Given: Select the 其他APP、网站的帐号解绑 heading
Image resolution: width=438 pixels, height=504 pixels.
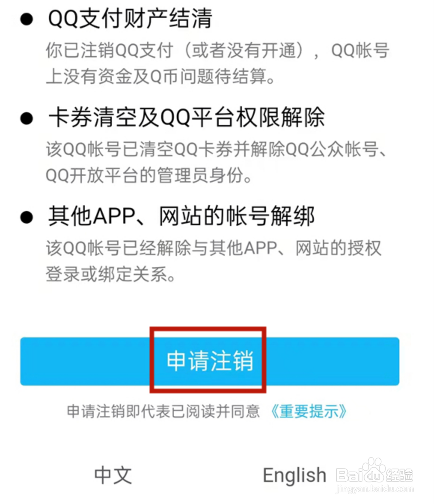Looking at the screenshot, I should point(181,216).
